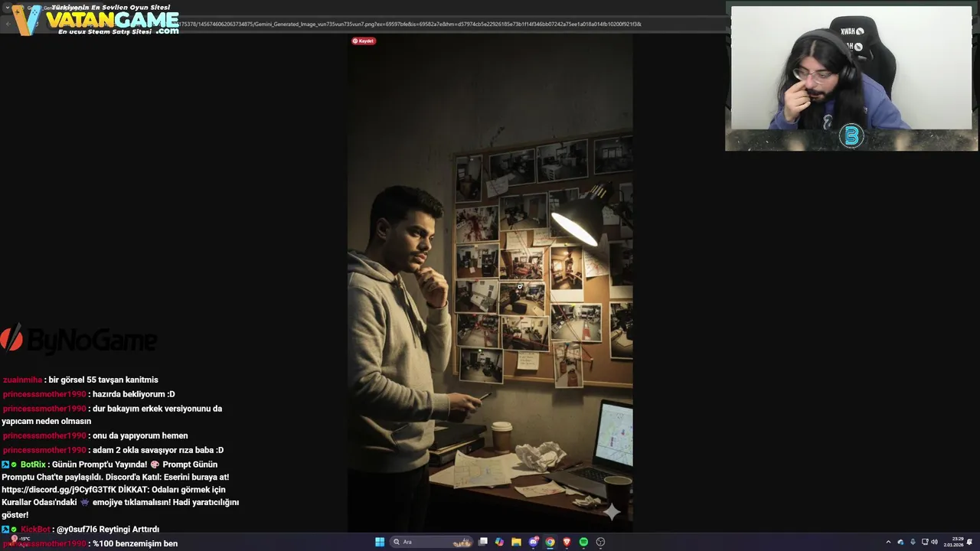Click the taskbar search box labeled Ara
The height and width of the screenshot is (551, 980).
431,542
